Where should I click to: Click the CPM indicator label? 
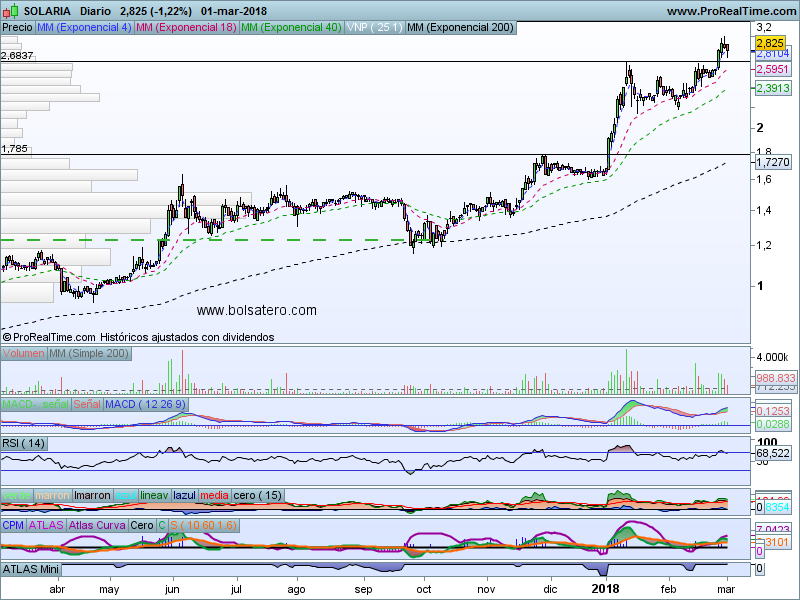(13, 524)
